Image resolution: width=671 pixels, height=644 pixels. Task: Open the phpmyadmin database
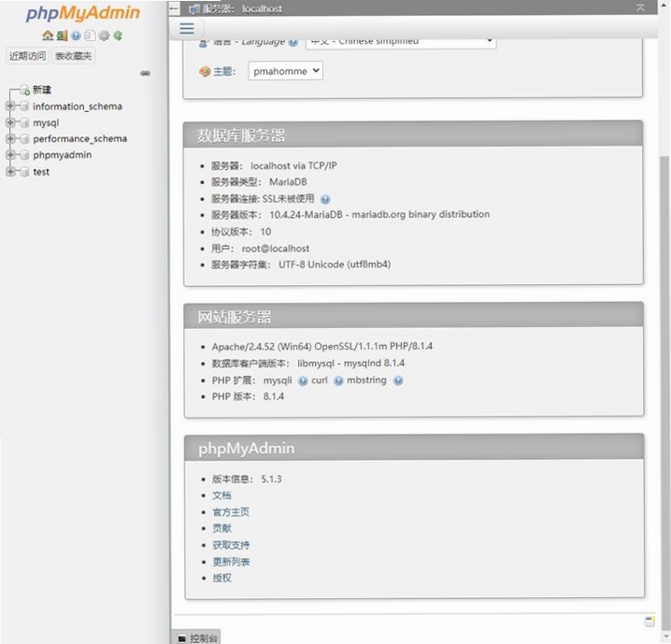tap(63, 155)
